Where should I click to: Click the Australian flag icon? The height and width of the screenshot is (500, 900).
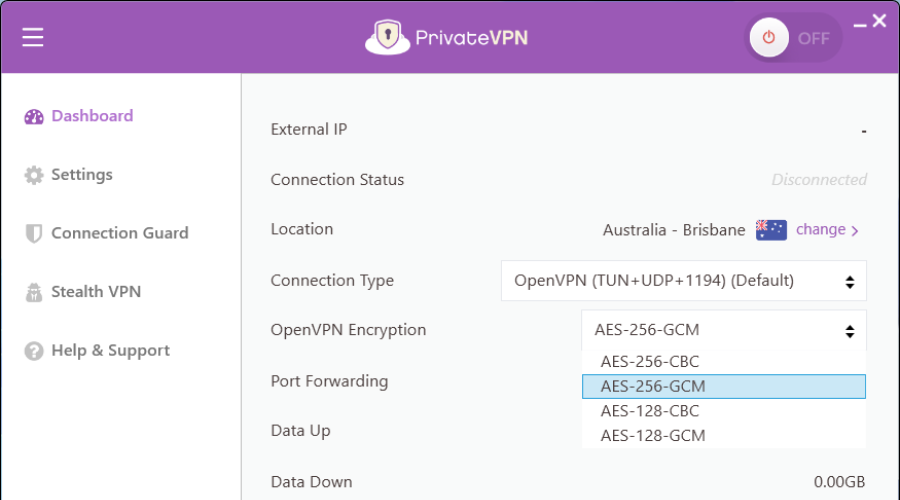click(x=771, y=230)
